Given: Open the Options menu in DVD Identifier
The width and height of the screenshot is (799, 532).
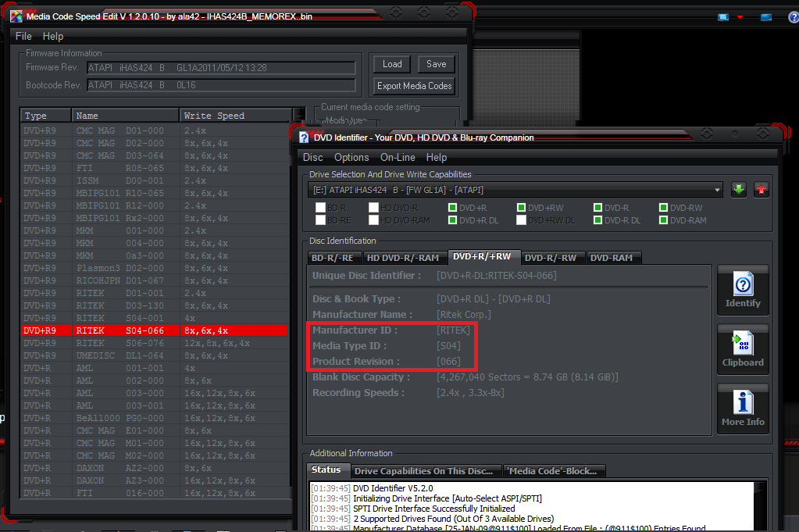Looking at the screenshot, I should tap(351, 158).
